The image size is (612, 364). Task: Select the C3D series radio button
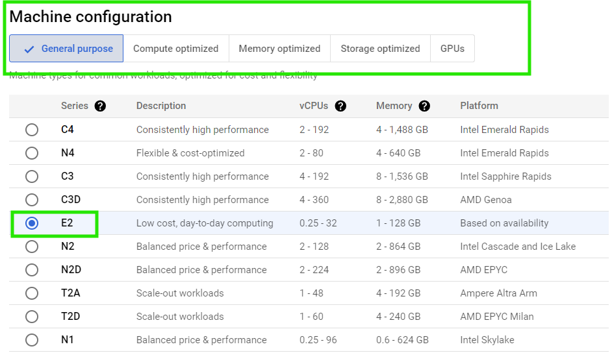tap(32, 200)
